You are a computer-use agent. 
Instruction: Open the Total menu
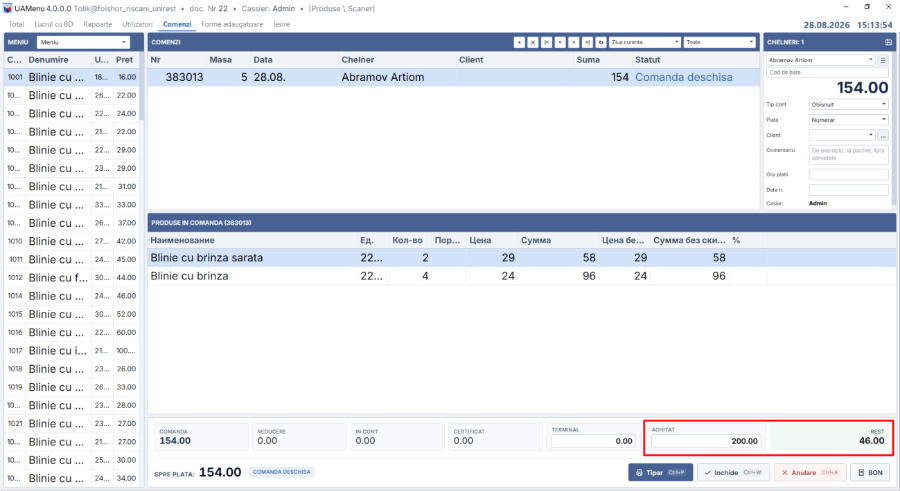tap(16, 24)
